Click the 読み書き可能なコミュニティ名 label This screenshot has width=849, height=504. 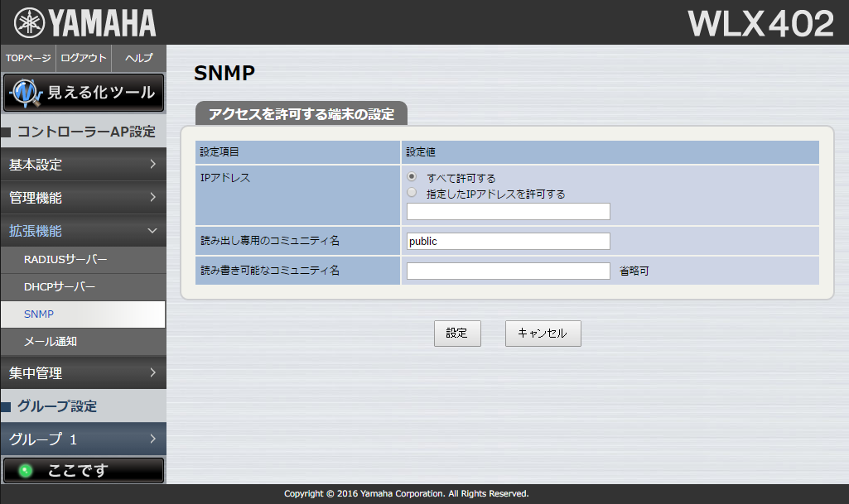point(270,271)
